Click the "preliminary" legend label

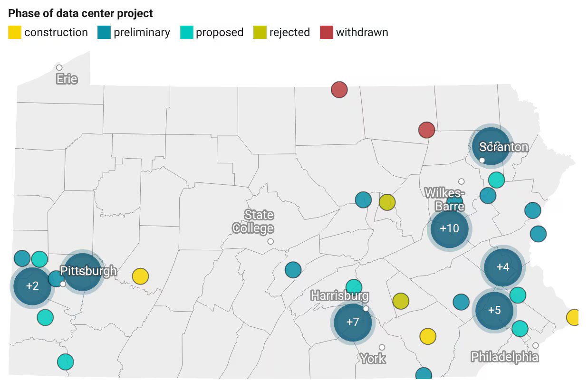pos(142,32)
